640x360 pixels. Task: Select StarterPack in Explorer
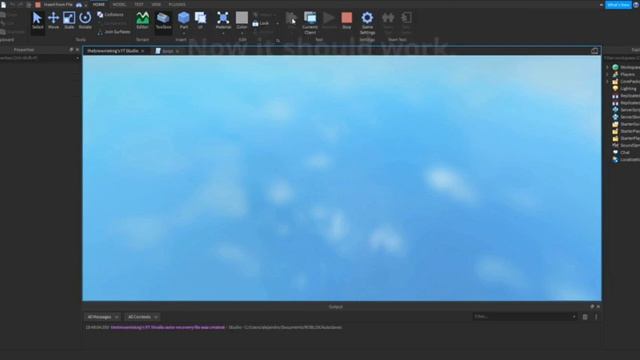tap(626, 131)
